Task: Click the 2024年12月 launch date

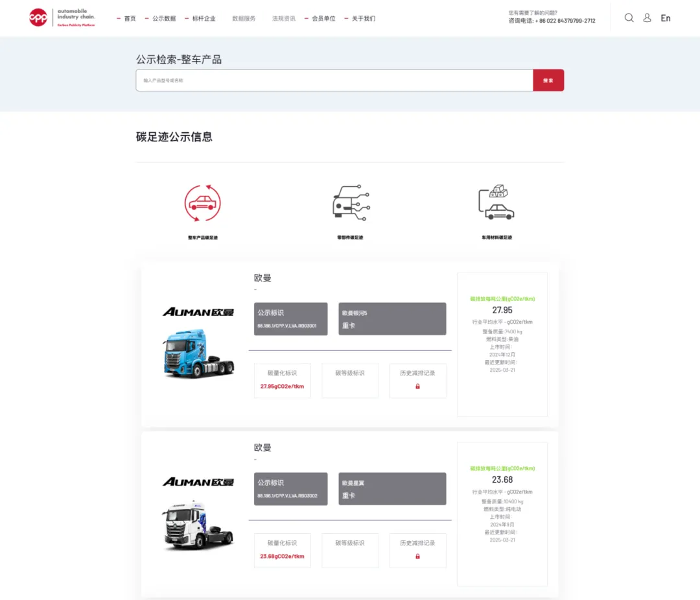Action: [502, 354]
